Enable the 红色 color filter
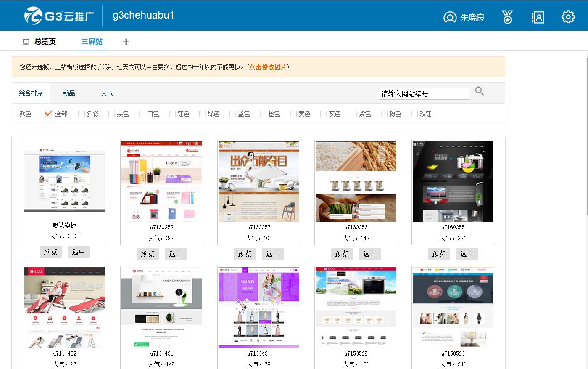The image size is (588, 369). click(172, 114)
